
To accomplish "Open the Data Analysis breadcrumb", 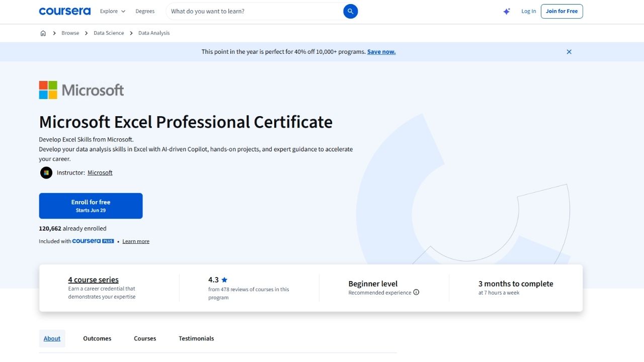I will (154, 33).
